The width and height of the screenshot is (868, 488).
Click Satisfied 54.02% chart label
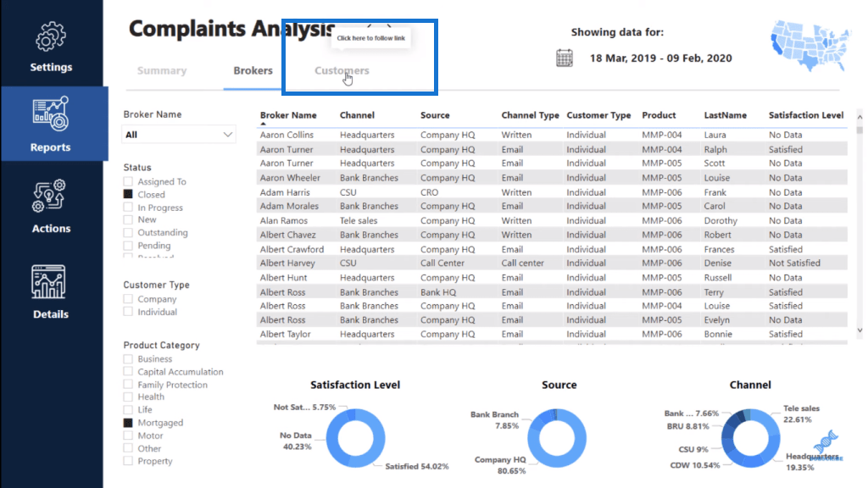[x=417, y=467]
